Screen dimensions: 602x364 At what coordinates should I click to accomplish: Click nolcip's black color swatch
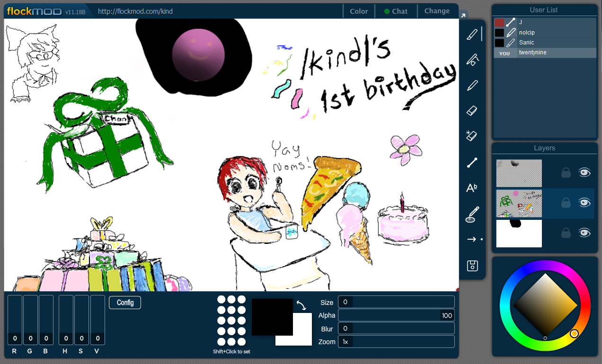499,33
